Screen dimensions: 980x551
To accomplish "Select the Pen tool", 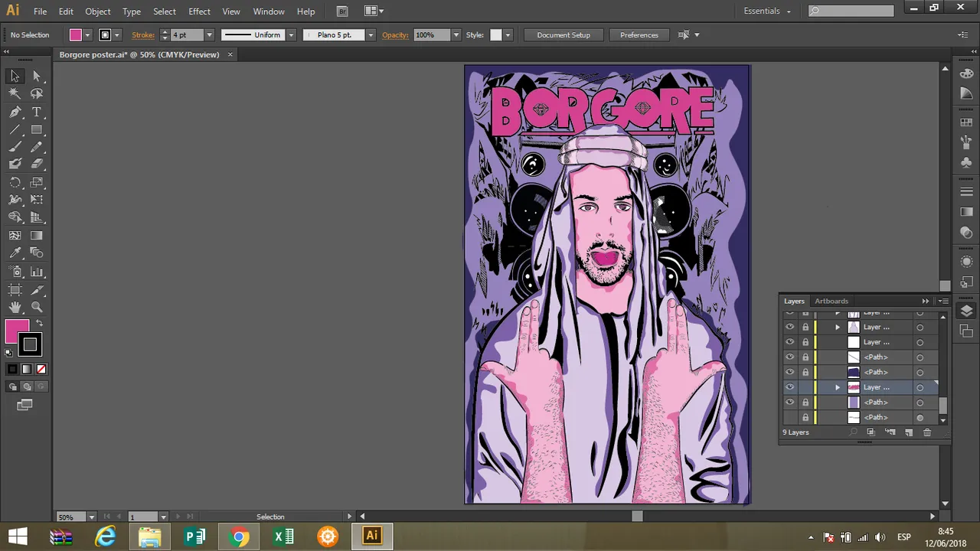I will pyautogui.click(x=15, y=112).
